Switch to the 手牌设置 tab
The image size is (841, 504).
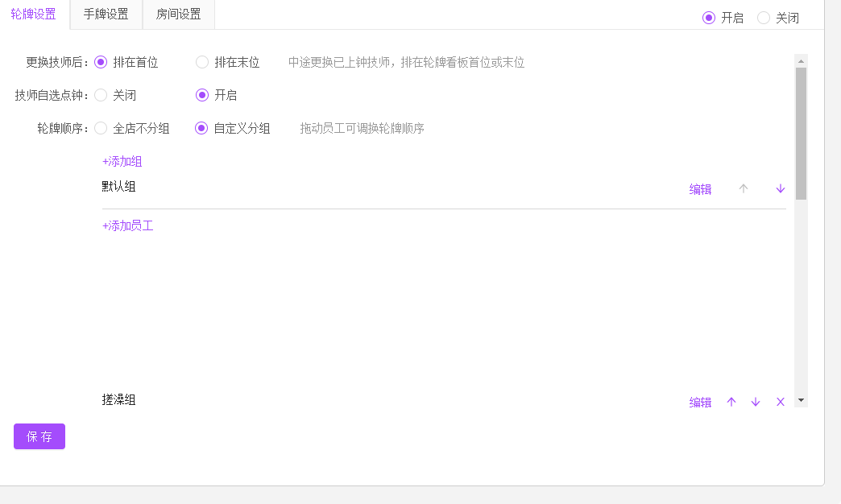click(106, 14)
